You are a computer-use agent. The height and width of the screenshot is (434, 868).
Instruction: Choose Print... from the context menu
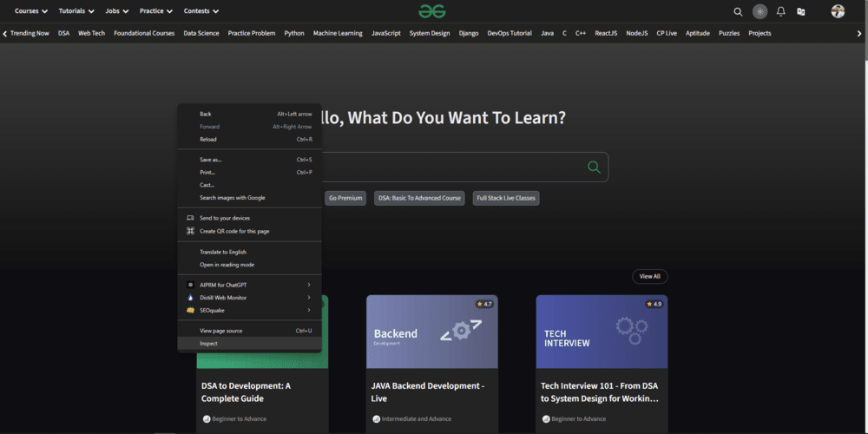point(249,172)
